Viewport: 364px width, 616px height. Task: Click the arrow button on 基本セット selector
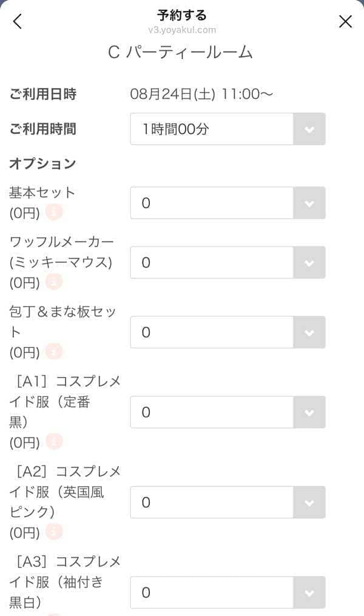coord(309,203)
